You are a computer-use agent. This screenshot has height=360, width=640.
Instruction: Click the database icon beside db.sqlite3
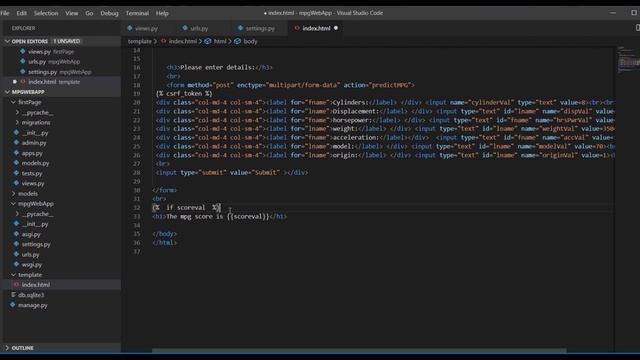click(13, 294)
